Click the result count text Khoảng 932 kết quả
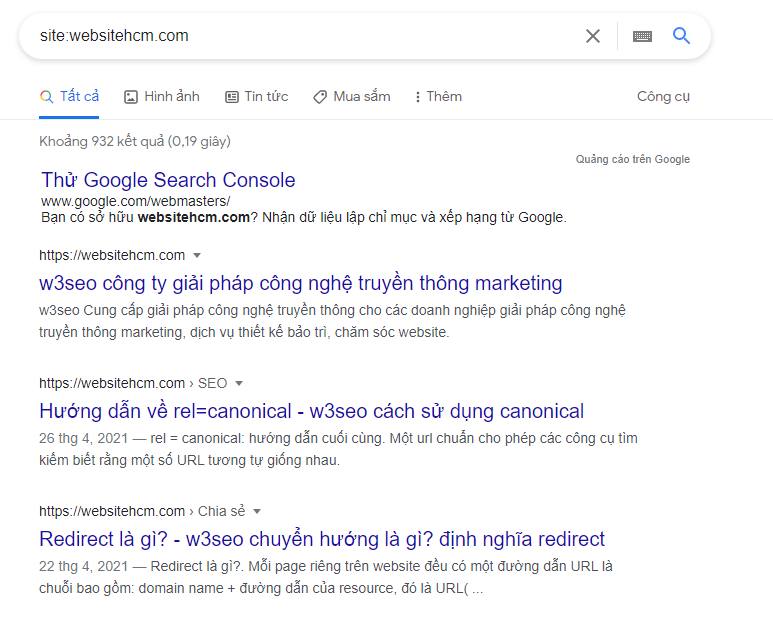The height and width of the screenshot is (619, 773). [x=135, y=141]
